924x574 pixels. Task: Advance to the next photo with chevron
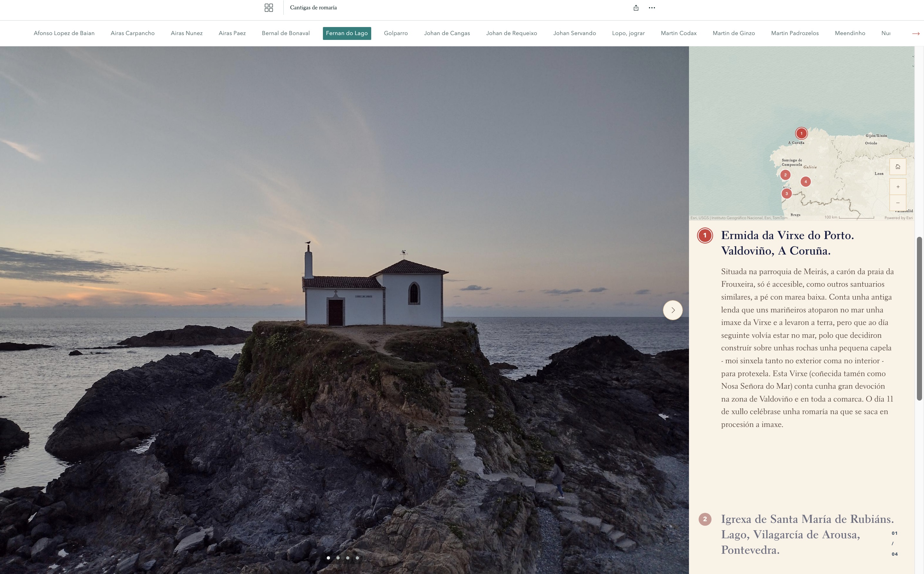pos(673,310)
